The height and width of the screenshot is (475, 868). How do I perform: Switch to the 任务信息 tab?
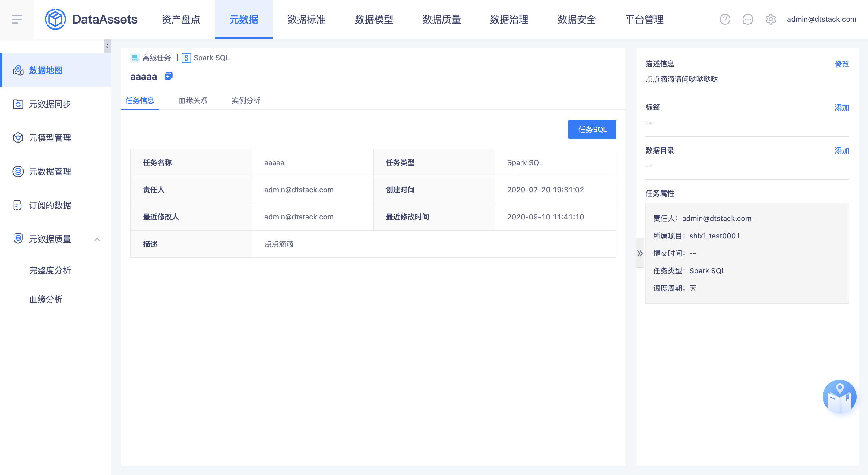(140, 100)
